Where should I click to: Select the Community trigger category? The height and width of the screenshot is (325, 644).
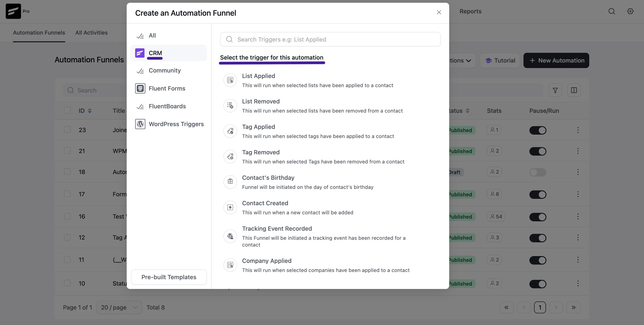[x=168, y=71]
